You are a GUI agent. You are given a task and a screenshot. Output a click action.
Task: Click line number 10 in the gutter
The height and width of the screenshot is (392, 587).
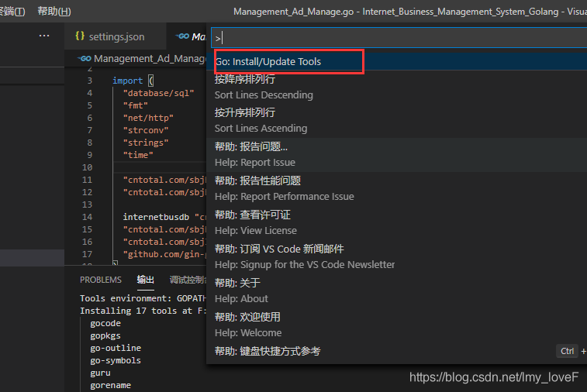(87, 167)
